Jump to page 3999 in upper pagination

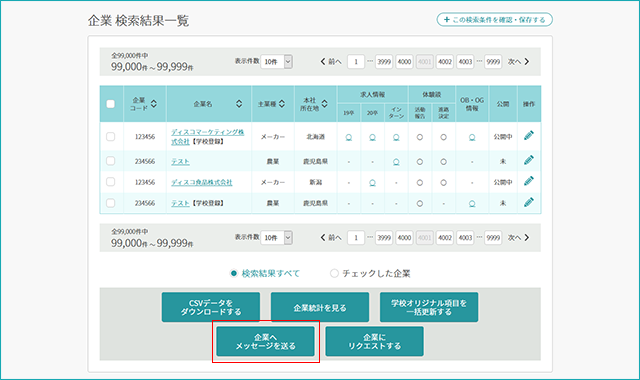pos(384,62)
